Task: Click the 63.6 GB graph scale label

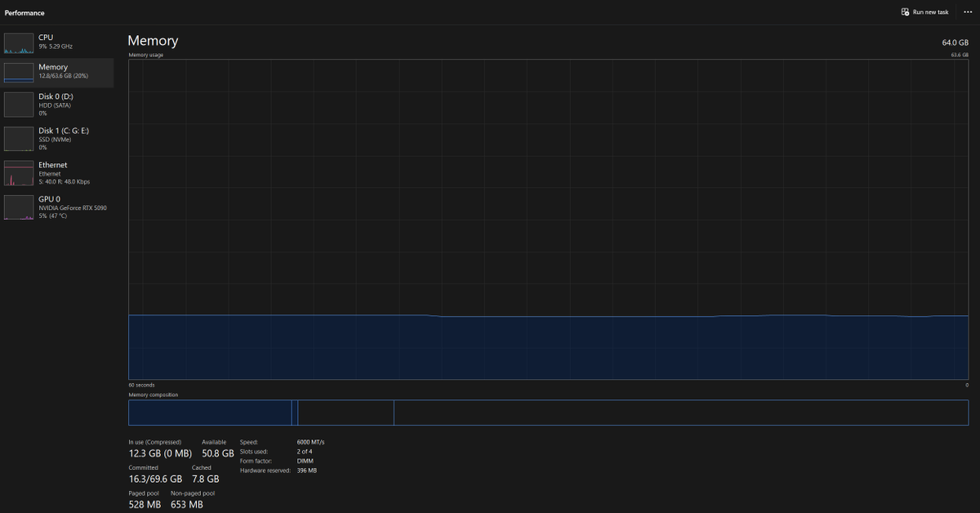Action: click(960, 55)
